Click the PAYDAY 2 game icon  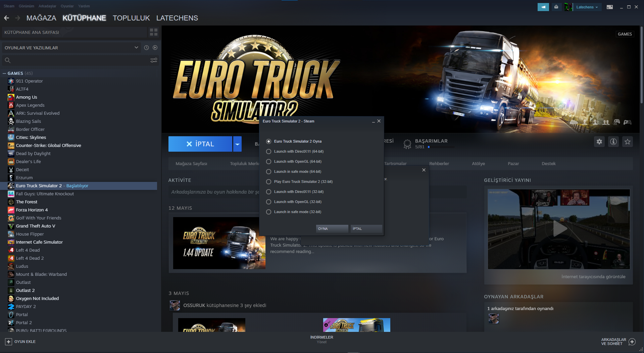[x=11, y=307]
